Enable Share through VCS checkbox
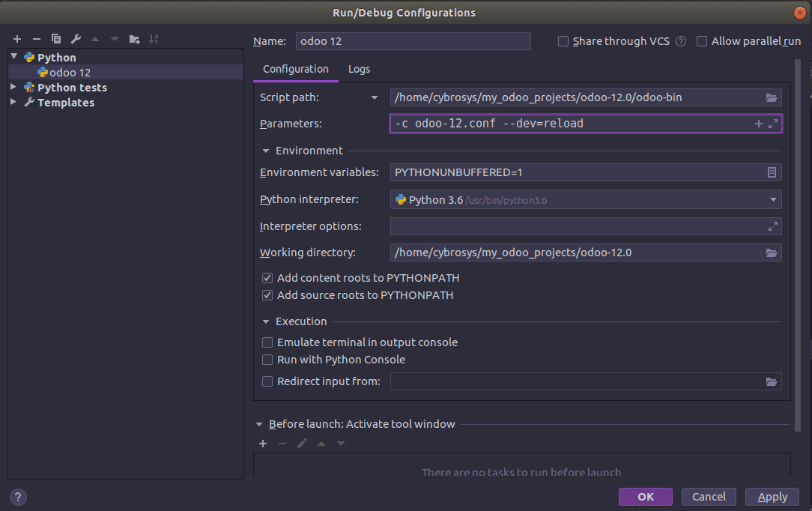Image resolution: width=812 pixels, height=511 pixels. (563, 41)
